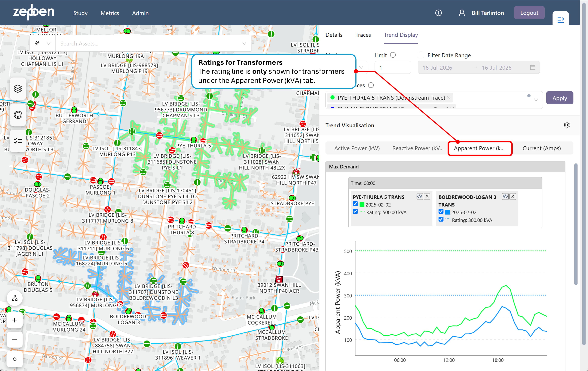Switch to the Traces tab
Image resolution: width=588 pixels, height=371 pixels.
[363, 35]
